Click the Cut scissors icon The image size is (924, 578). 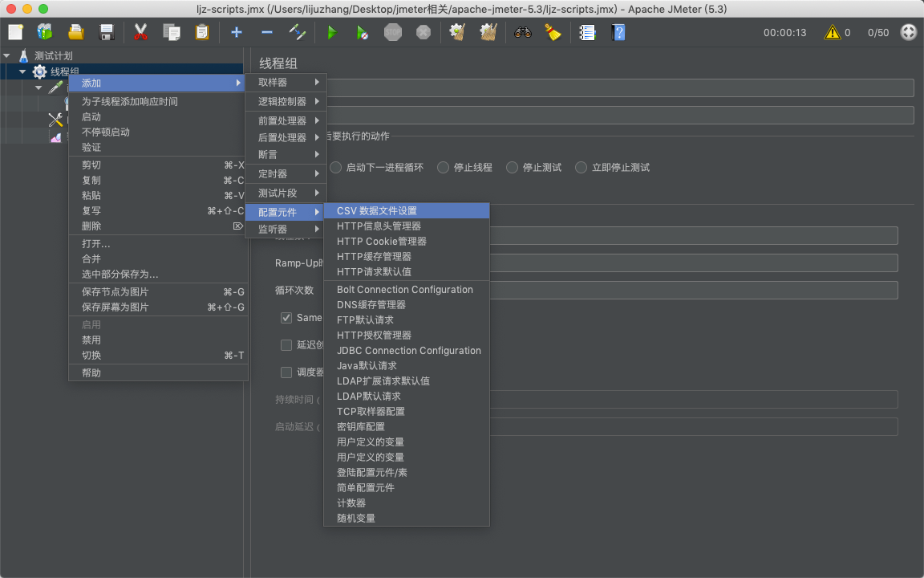140,32
